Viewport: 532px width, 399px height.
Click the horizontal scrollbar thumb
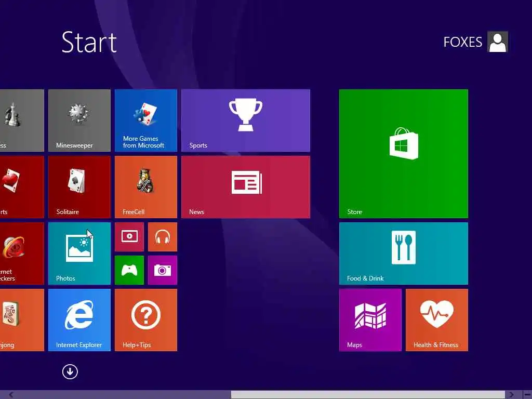tap(368, 395)
